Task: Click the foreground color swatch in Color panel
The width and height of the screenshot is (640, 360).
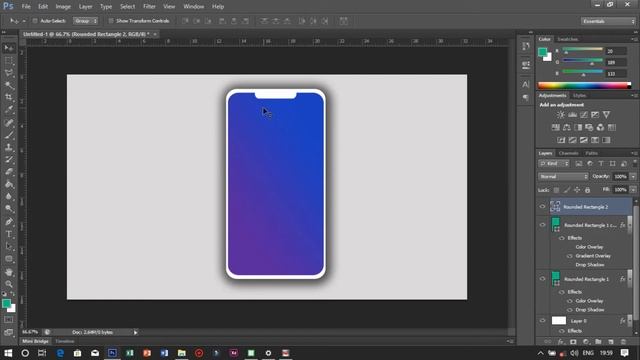Action: pyautogui.click(x=542, y=52)
